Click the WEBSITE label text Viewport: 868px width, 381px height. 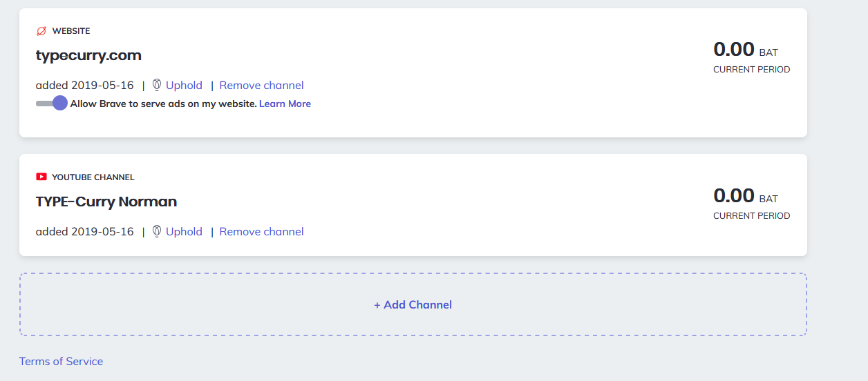coord(71,31)
